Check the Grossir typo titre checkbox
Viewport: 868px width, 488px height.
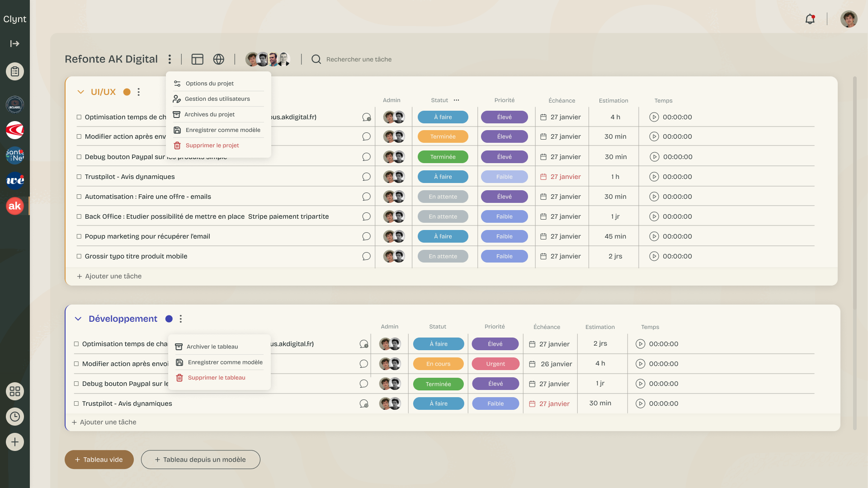[79, 256]
